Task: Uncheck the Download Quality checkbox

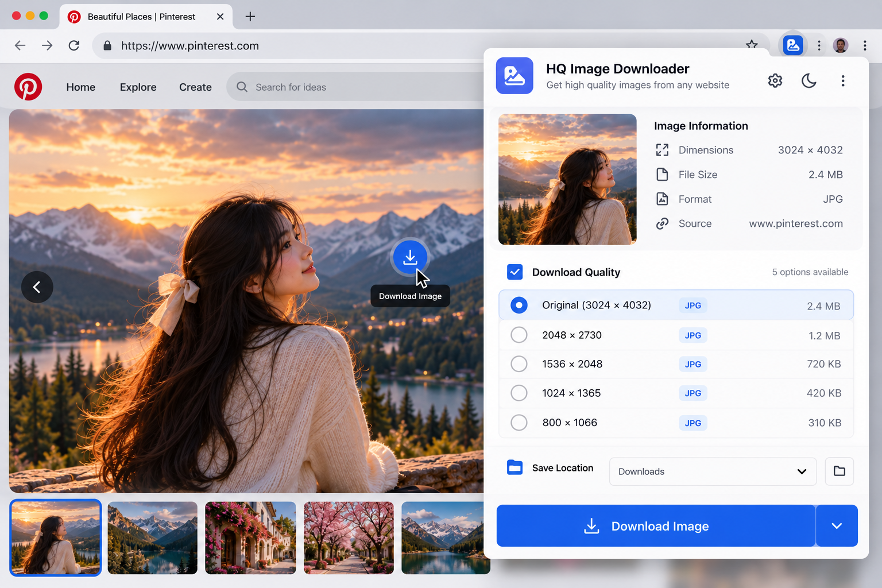Action: [515, 272]
